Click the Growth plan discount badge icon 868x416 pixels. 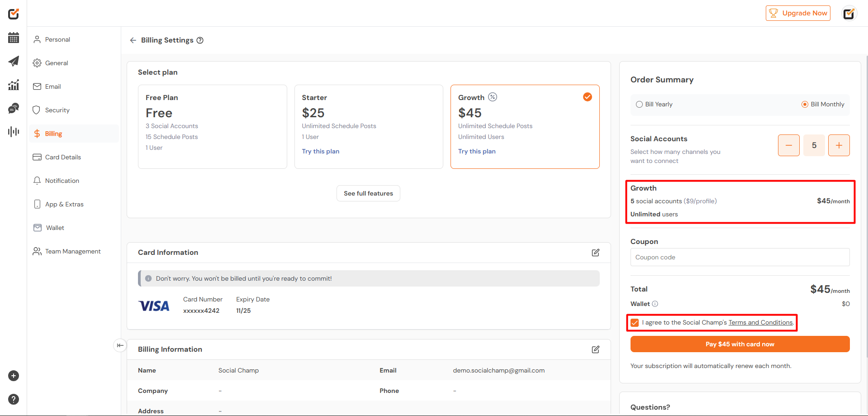coord(493,97)
